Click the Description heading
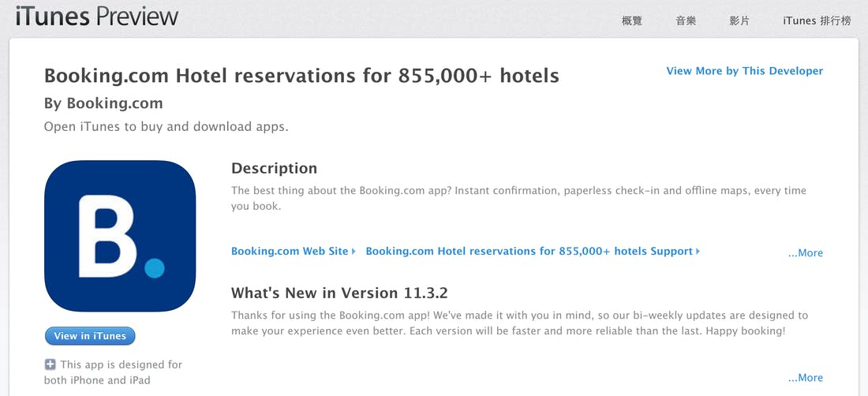The image size is (868, 396). pyautogui.click(x=274, y=168)
